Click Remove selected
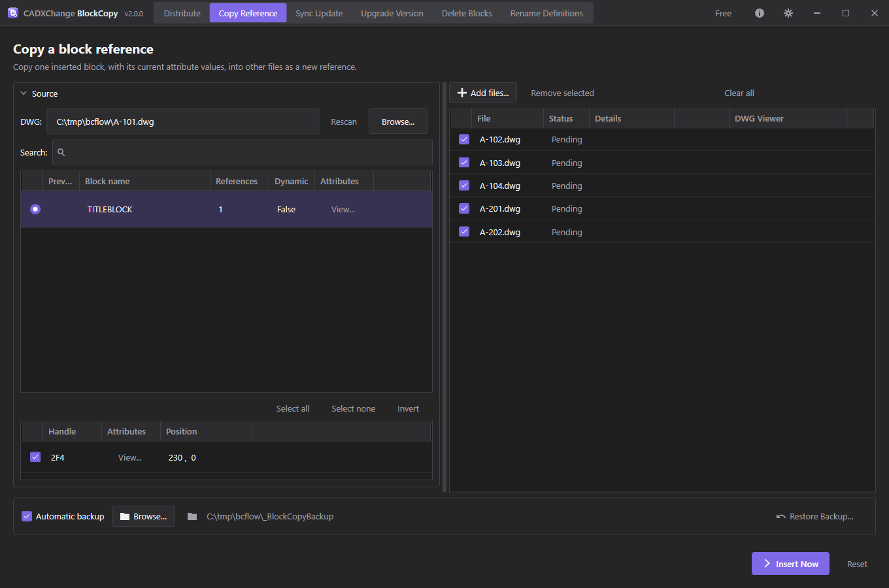The image size is (889, 588). [x=562, y=93]
